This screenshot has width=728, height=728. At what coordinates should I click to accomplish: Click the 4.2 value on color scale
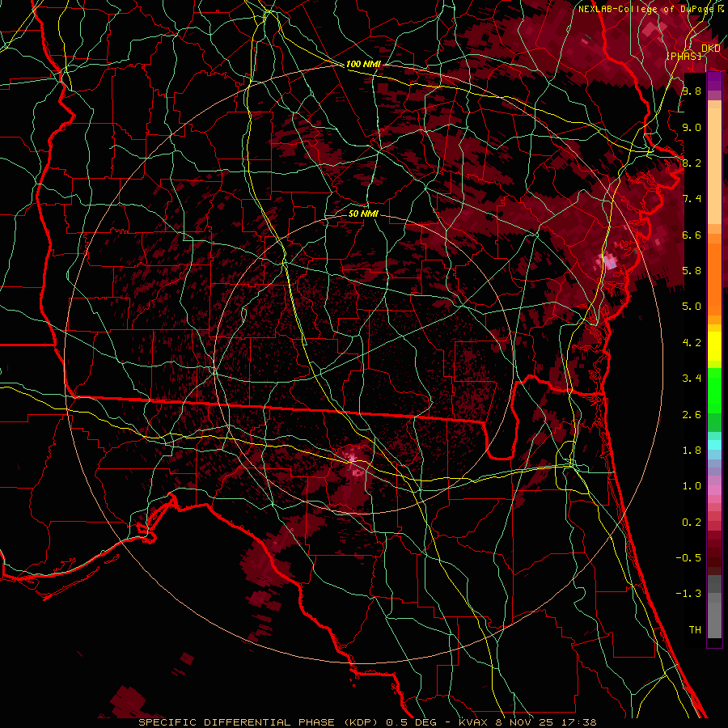click(692, 343)
